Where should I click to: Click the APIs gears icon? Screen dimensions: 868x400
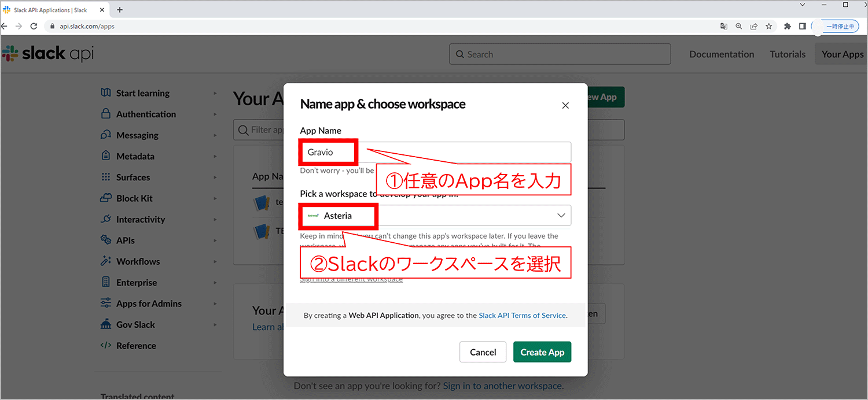coord(106,240)
